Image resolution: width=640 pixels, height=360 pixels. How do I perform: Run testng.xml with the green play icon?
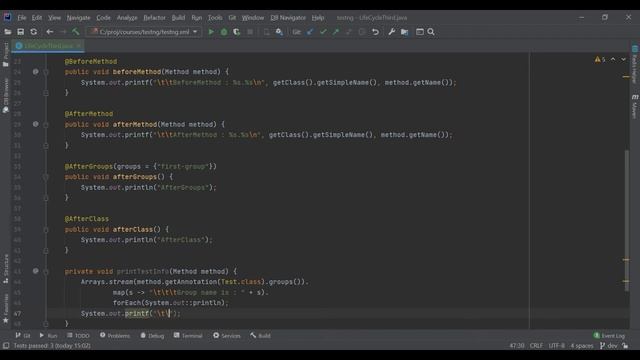pyautogui.click(x=211, y=32)
